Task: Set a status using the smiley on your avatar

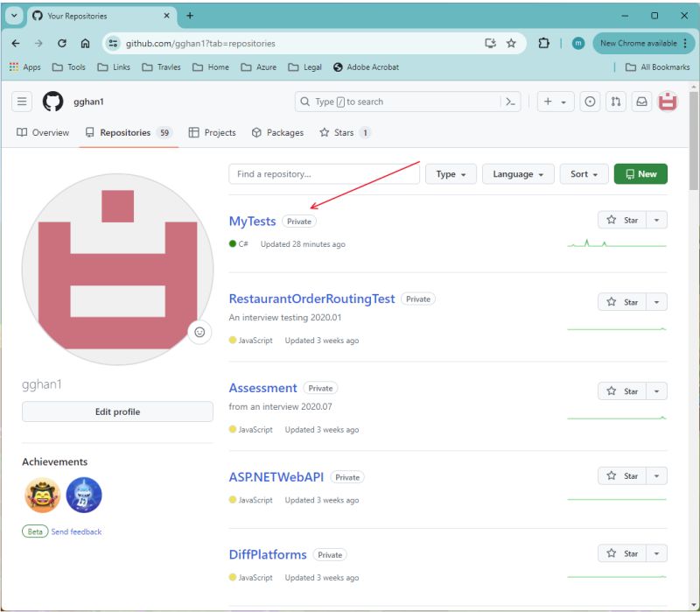Action: pyautogui.click(x=201, y=334)
